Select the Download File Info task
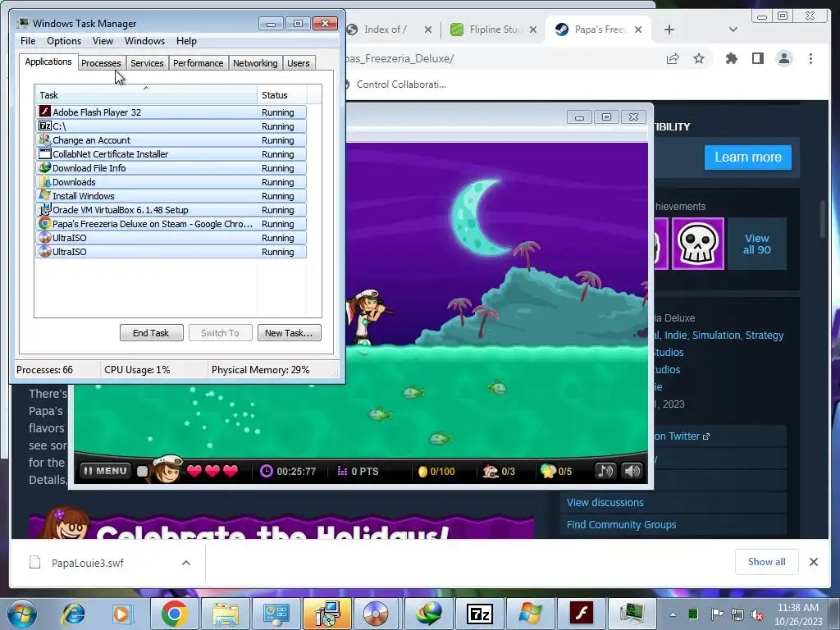 [x=171, y=167]
